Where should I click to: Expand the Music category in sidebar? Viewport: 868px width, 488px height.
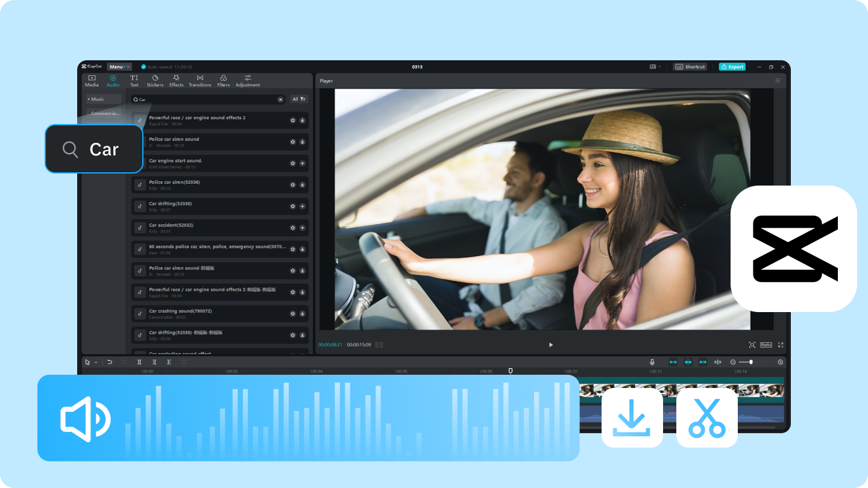[x=98, y=98]
